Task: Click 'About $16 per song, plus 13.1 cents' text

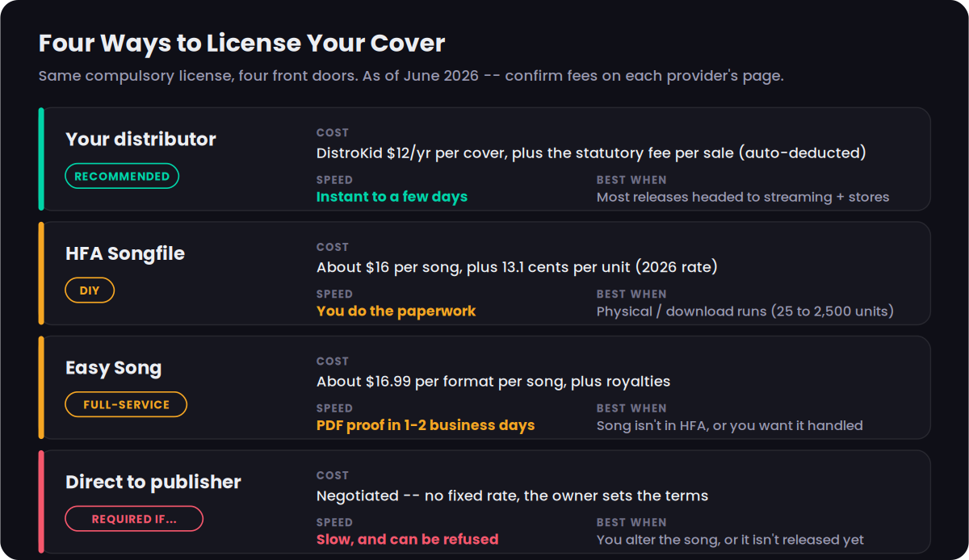Action: 517,267
